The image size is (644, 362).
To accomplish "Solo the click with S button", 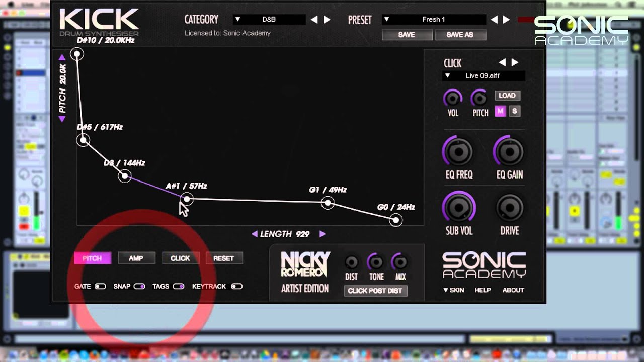I will pos(514,111).
